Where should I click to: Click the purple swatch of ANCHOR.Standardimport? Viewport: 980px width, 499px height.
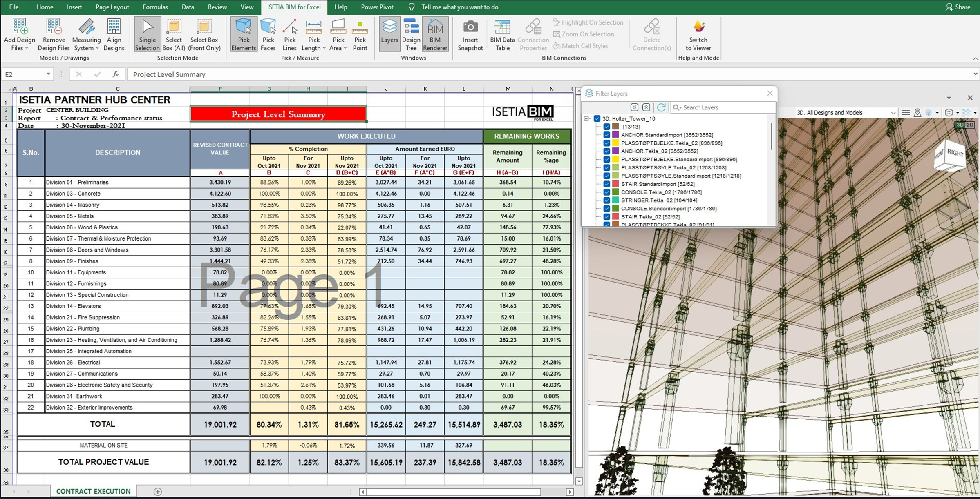click(x=615, y=135)
